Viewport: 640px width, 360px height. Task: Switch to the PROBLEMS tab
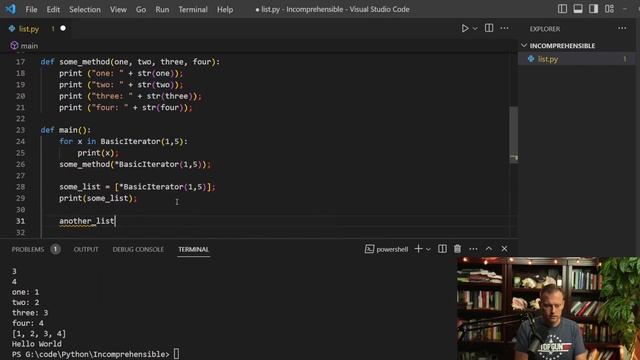tap(28, 249)
